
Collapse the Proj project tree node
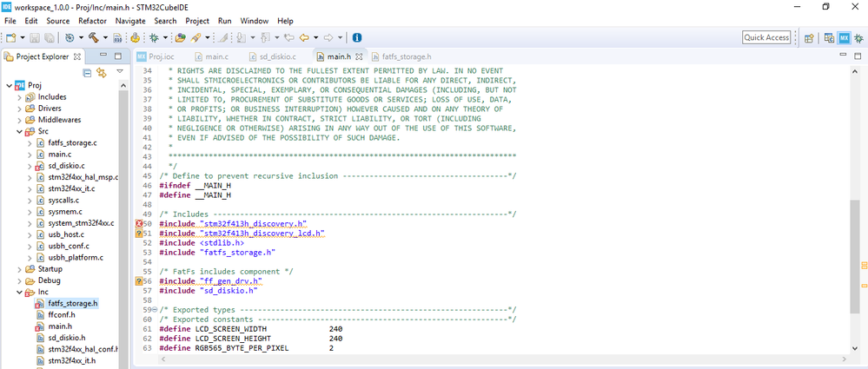point(9,86)
